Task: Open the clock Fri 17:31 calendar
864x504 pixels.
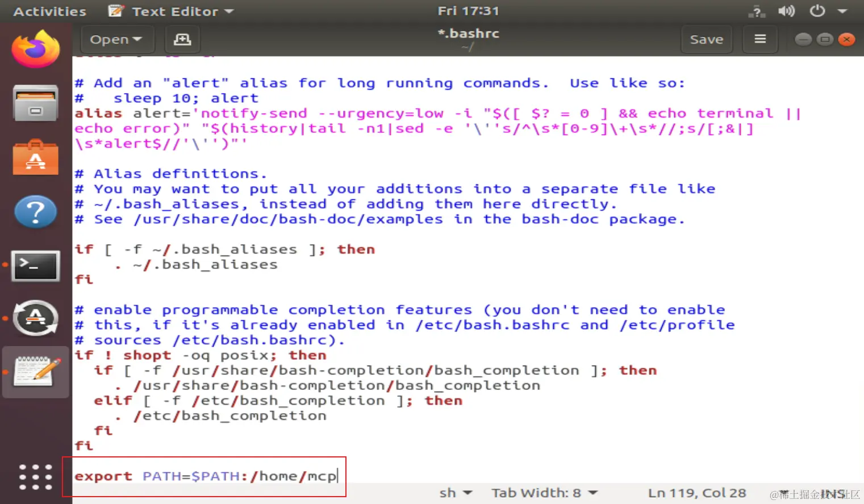Action: point(468,11)
